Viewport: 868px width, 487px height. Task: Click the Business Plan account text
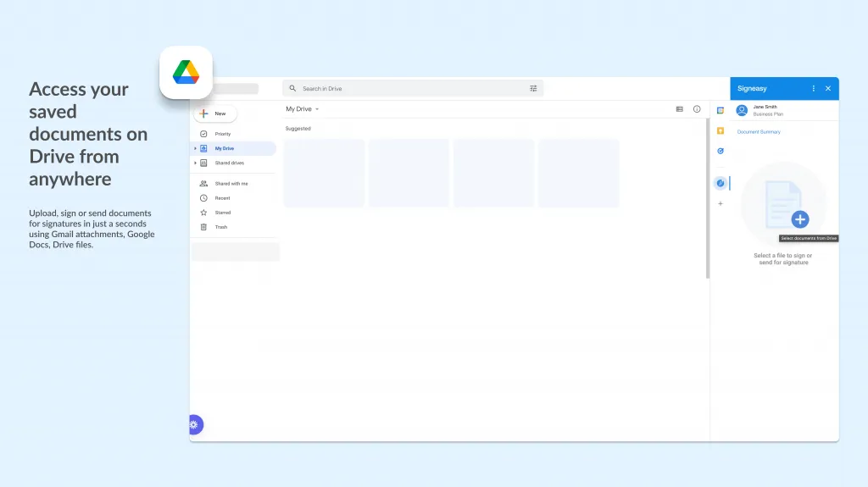pos(768,114)
